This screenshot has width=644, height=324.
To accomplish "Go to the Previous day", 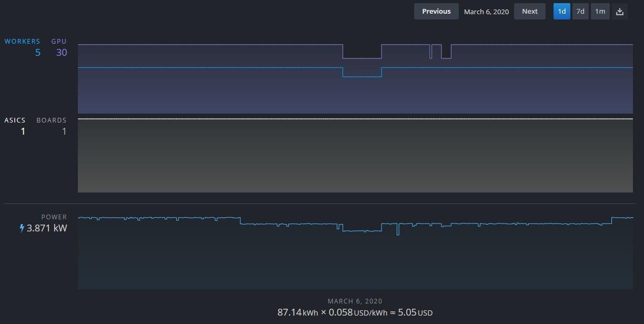I will [436, 12].
